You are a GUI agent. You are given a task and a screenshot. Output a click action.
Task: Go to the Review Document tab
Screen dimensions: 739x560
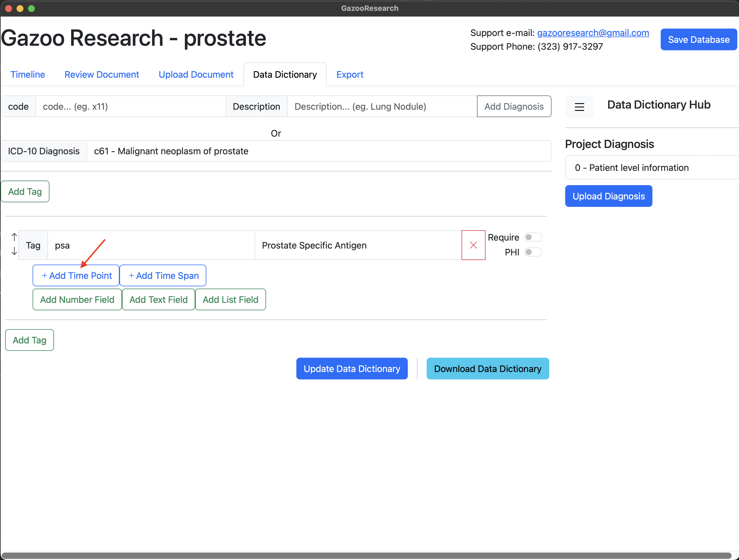click(101, 75)
